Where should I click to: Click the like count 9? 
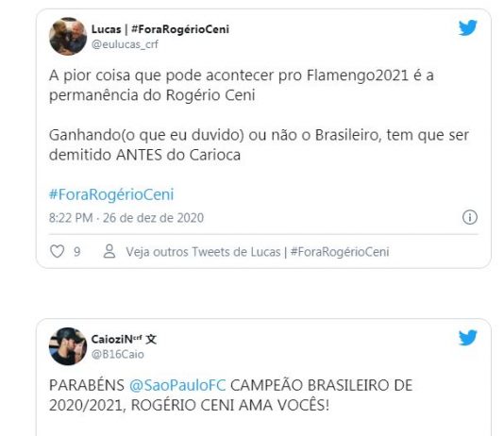76,252
